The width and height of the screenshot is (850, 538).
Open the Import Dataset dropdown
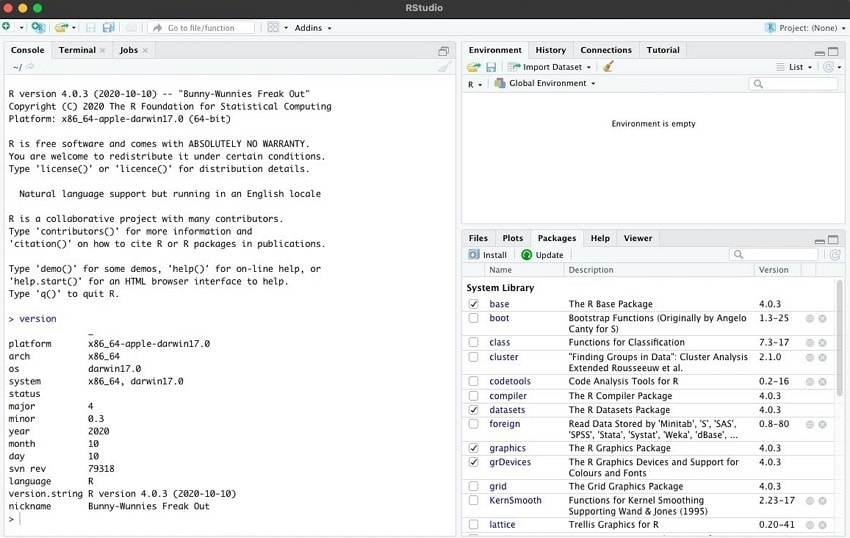coord(549,67)
